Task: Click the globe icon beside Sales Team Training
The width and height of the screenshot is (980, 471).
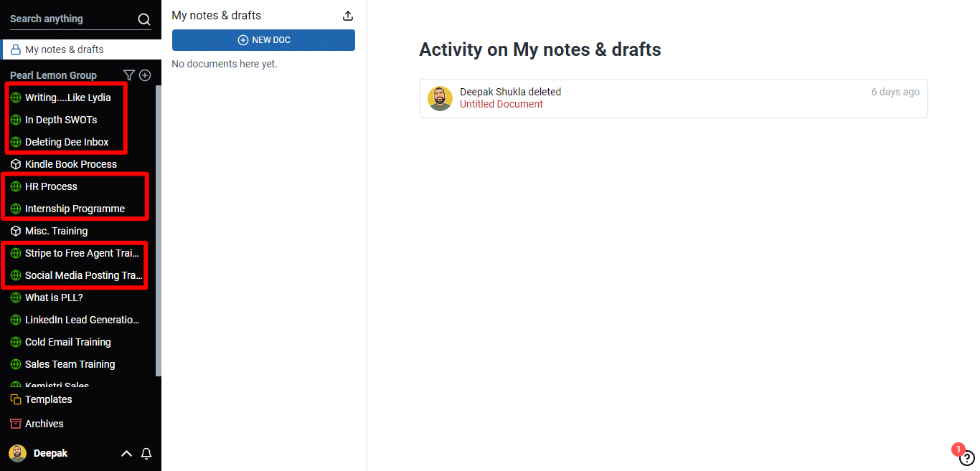Action: pos(16,364)
